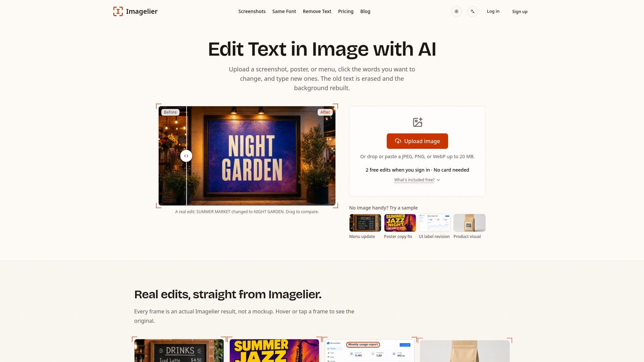Select the Menu update sample thumbnail
This screenshot has height=362, width=644.
pos(365,223)
